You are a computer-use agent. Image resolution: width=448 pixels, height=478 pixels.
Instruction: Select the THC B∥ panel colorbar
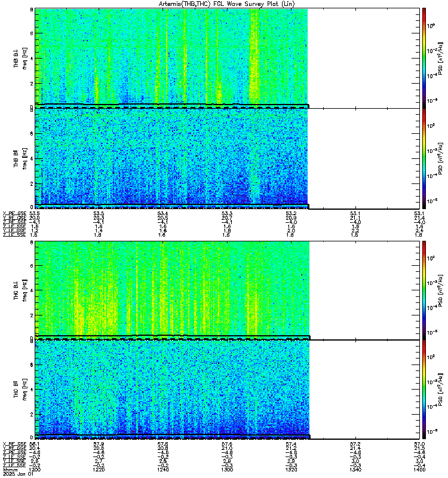pos(424,390)
